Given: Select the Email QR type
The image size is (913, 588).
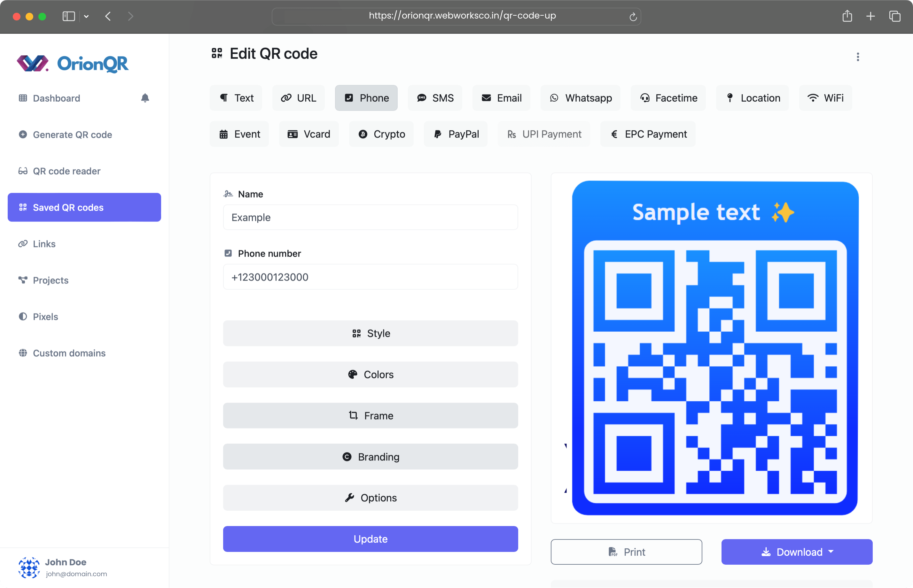Looking at the screenshot, I should (501, 98).
